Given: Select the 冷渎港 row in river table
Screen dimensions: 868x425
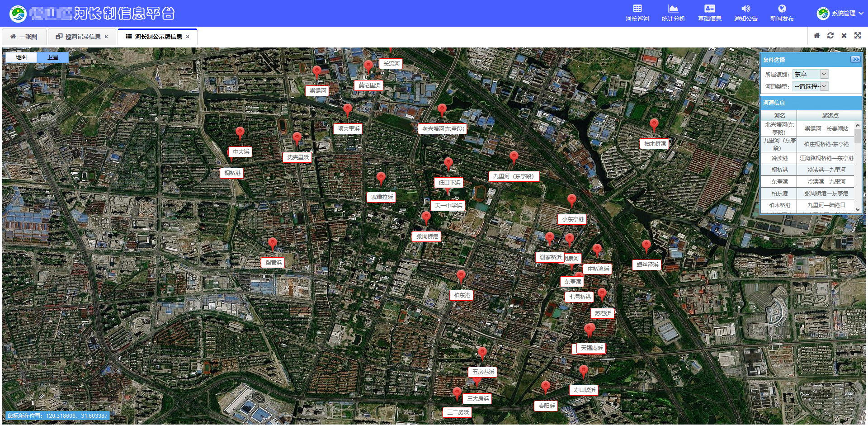Looking at the screenshot, I should point(779,158).
